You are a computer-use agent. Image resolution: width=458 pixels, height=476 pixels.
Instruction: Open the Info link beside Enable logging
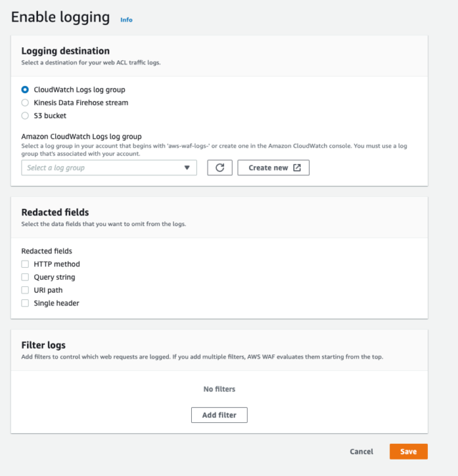126,20
